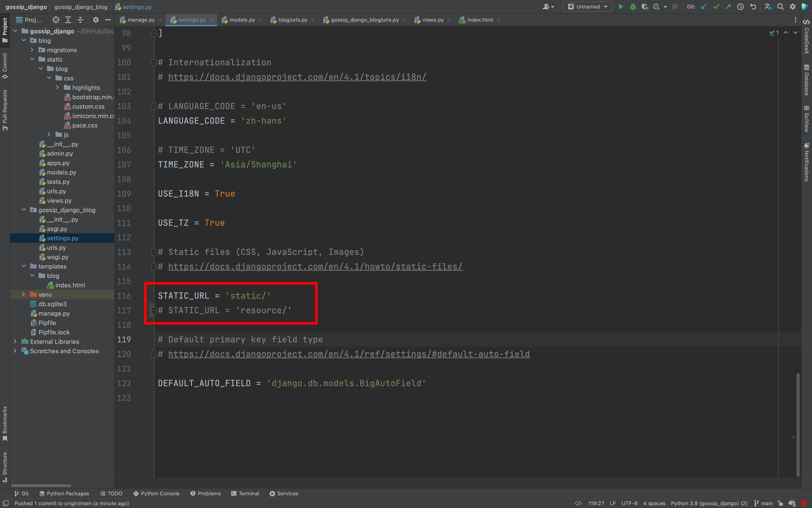This screenshot has width=812, height=508.
Task: Open the Problems tool window
Action: 206,493
